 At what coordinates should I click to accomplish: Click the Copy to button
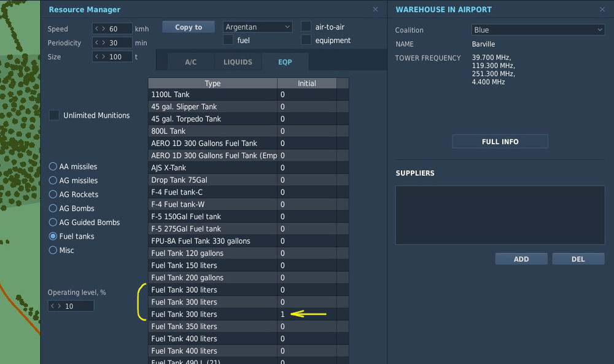click(x=188, y=27)
